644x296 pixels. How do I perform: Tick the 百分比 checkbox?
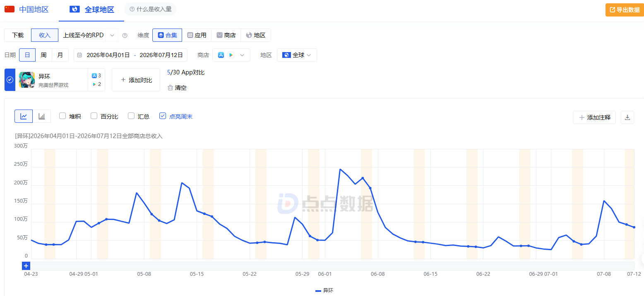tap(94, 116)
